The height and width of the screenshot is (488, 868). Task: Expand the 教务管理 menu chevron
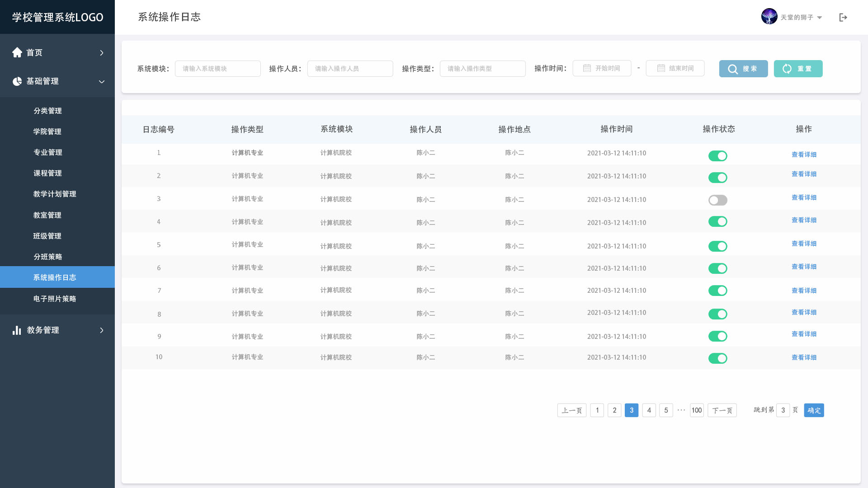(x=102, y=330)
